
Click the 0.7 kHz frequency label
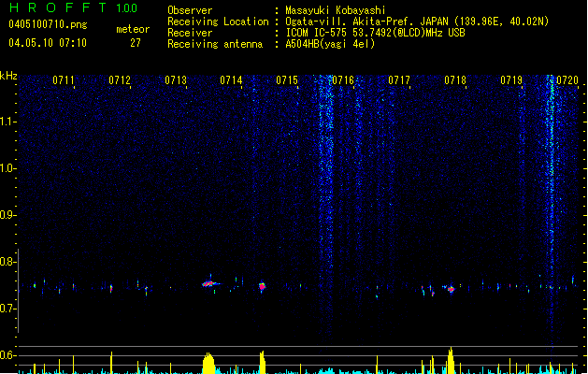click(x=7, y=309)
